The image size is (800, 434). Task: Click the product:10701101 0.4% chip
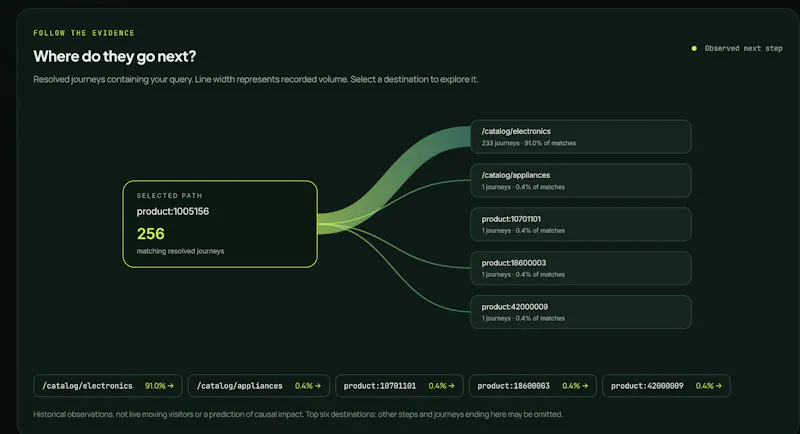click(399, 386)
